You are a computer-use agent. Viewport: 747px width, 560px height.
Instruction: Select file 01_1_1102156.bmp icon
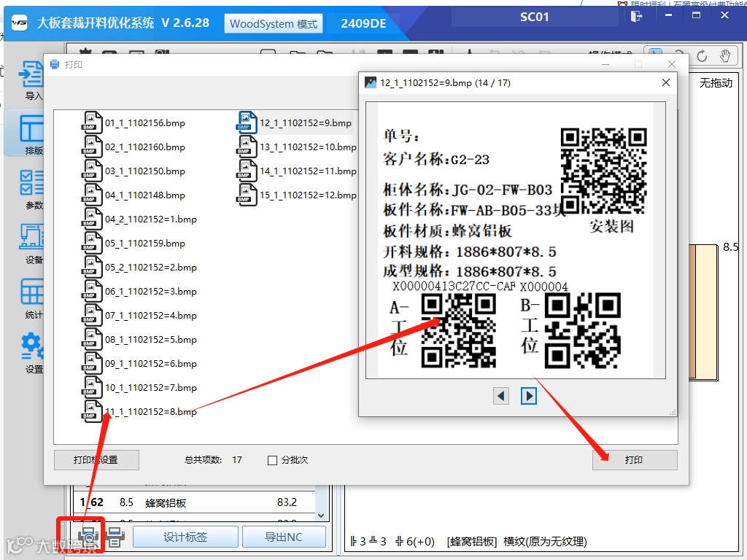point(92,122)
